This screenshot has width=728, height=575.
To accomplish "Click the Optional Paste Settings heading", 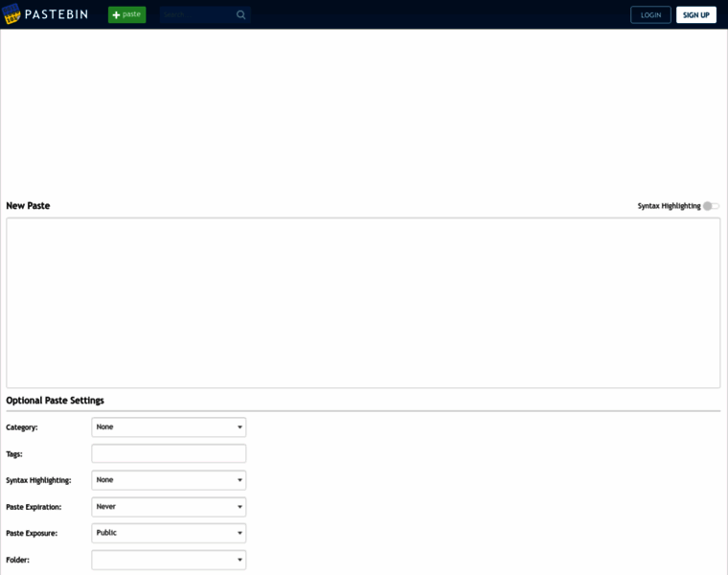I will [x=55, y=401].
